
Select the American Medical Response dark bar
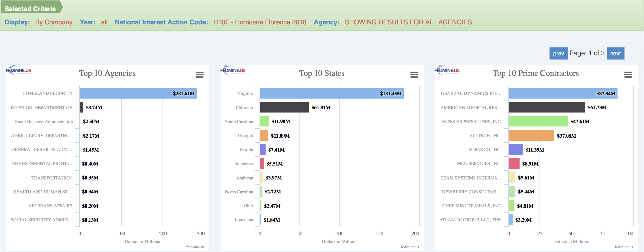[547, 107]
